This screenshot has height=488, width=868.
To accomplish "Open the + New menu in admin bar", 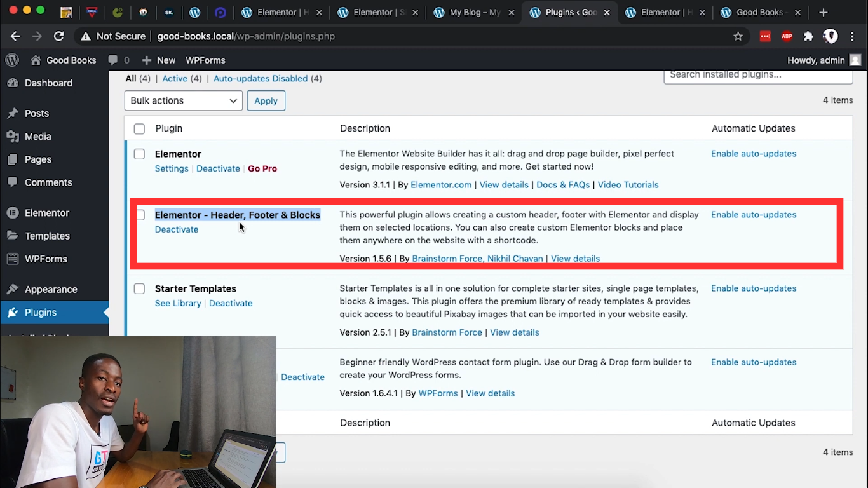I will 159,60.
